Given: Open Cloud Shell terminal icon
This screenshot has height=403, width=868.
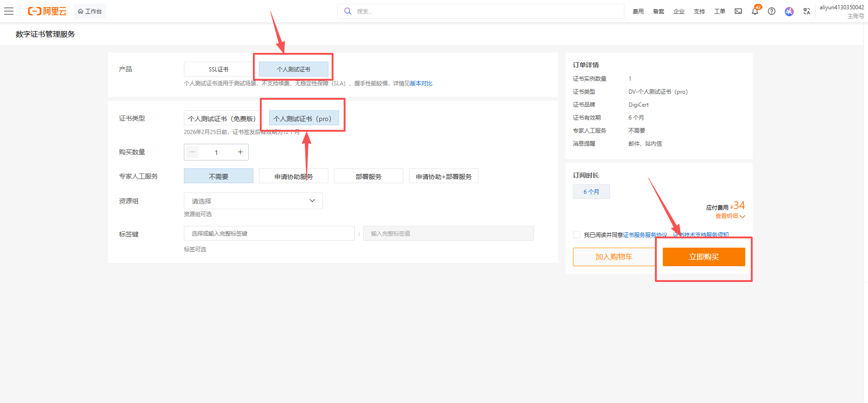Looking at the screenshot, I should (x=738, y=11).
